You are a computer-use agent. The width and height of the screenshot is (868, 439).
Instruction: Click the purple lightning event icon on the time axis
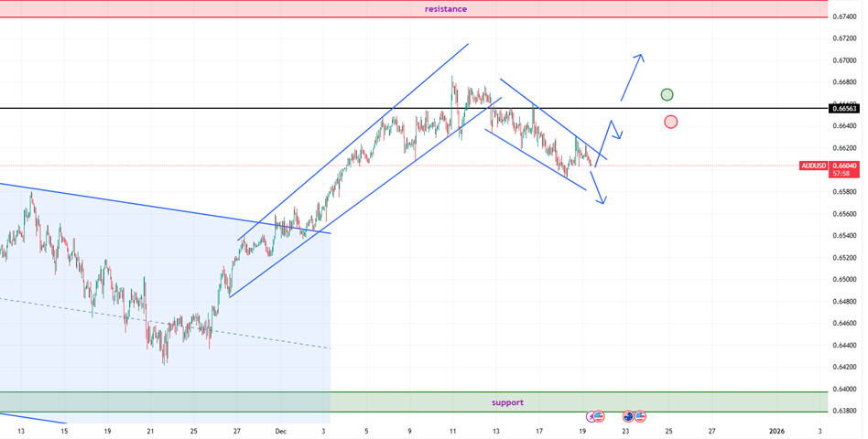point(591,416)
